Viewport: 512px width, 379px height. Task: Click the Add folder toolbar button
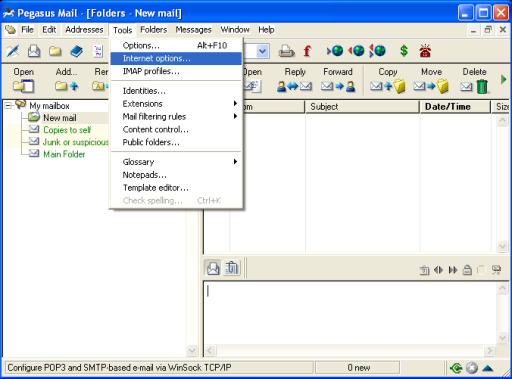coord(66,80)
